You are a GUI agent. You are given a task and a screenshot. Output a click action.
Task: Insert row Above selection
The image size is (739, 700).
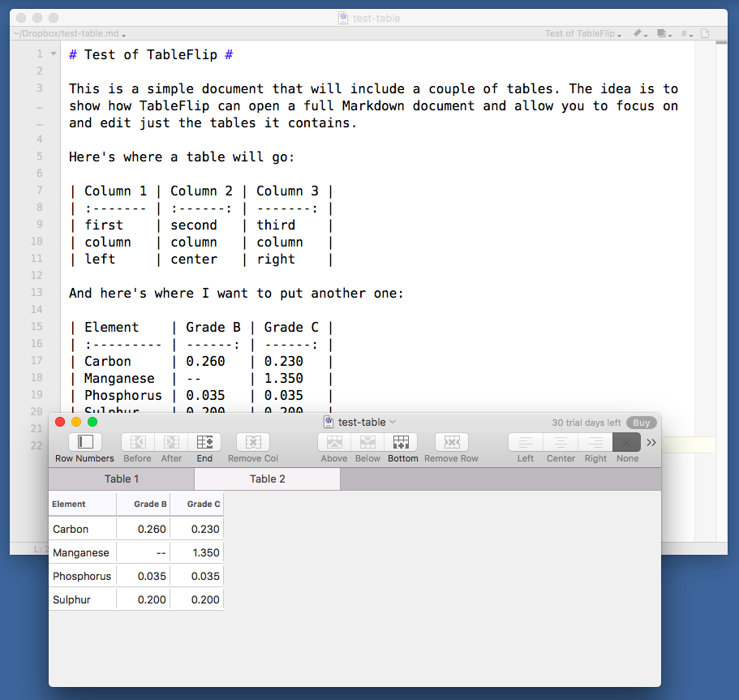pyautogui.click(x=334, y=442)
